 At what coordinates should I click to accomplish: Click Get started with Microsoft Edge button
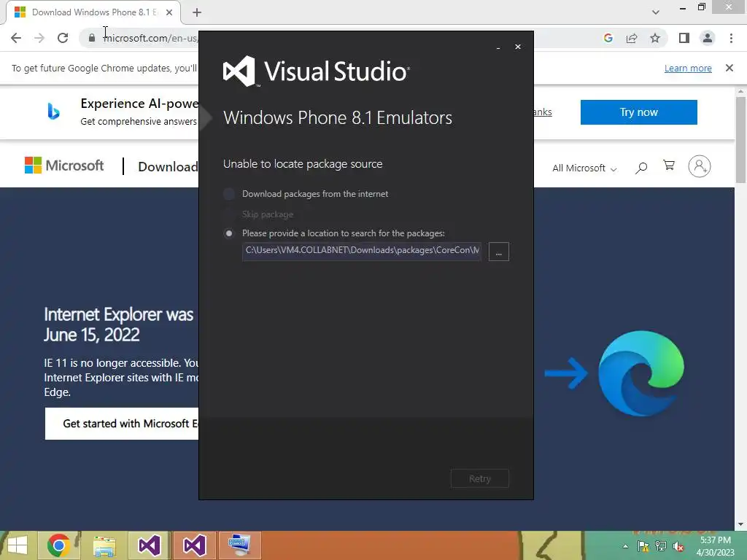[122, 424]
